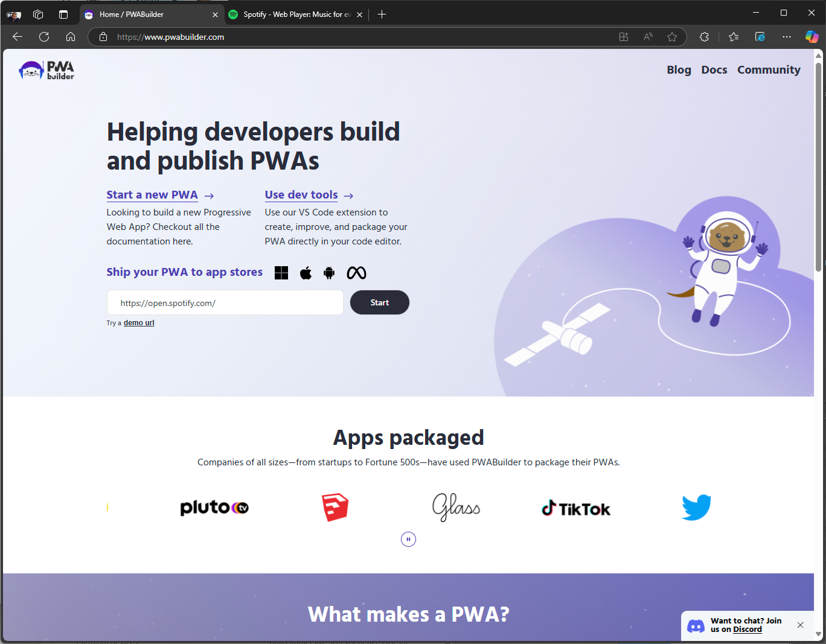Click the What makes a PWA? heading
826x644 pixels.
[x=409, y=614]
